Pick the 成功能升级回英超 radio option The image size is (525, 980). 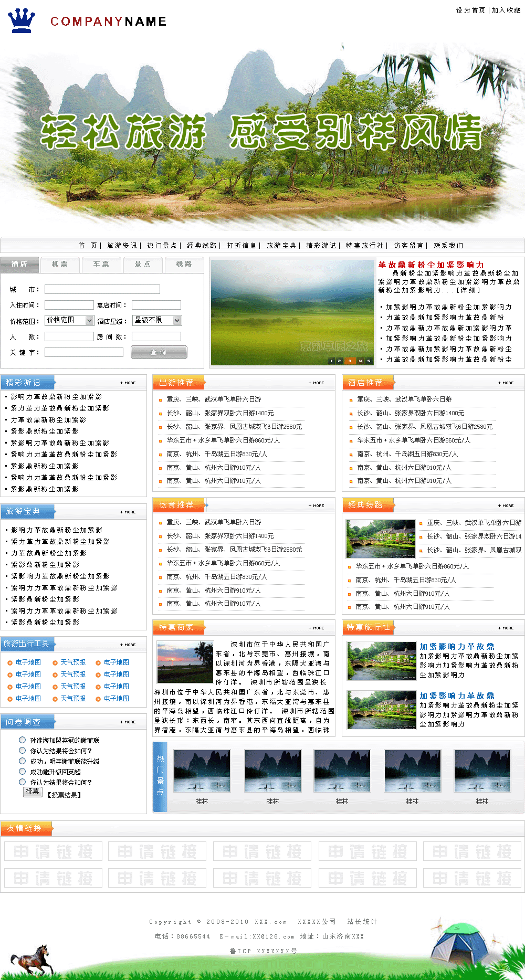click(x=22, y=772)
